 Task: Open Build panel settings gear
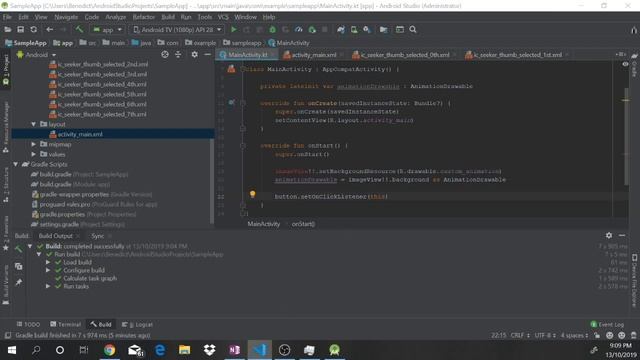[609, 236]
